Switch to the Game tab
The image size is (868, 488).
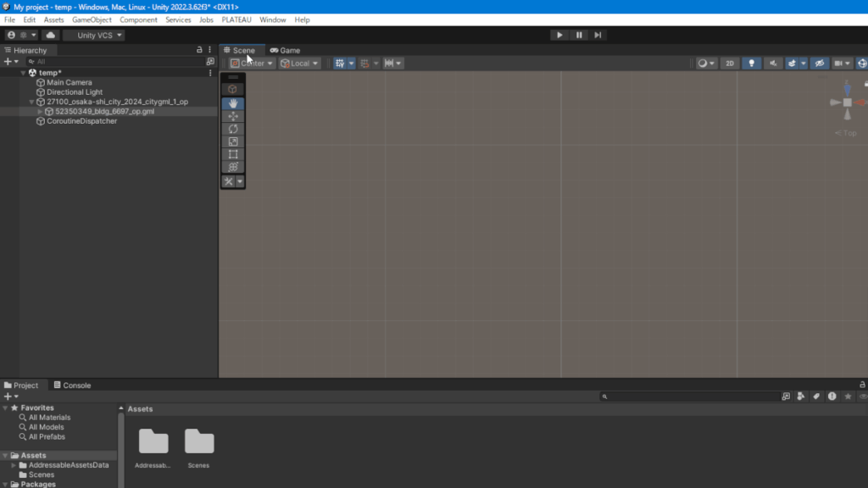pyautogui.click(x=285, y=50)
